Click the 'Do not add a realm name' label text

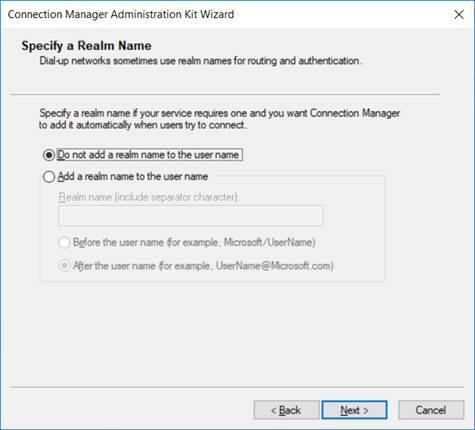(149, 155)
